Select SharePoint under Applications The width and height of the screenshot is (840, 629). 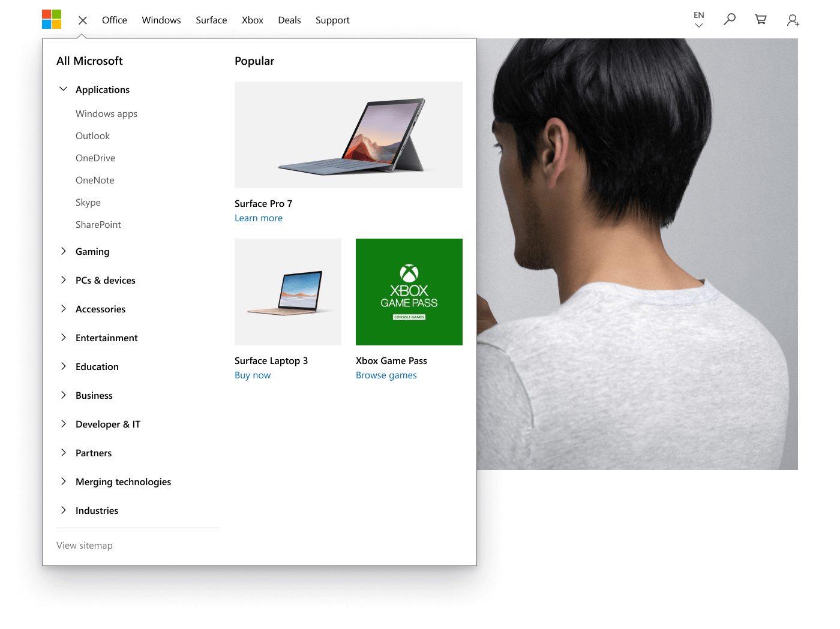98,225
